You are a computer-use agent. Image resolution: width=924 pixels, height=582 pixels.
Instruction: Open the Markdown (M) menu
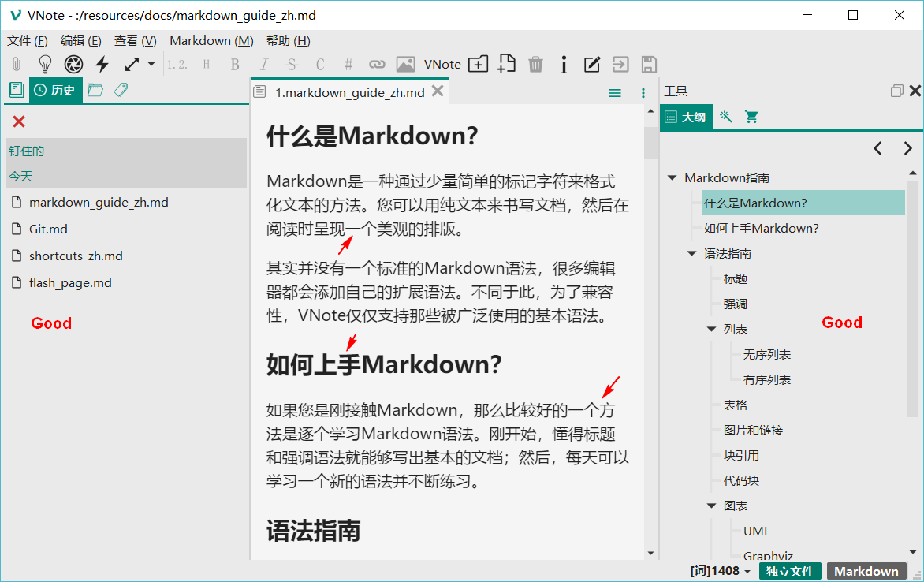[211, 41]
